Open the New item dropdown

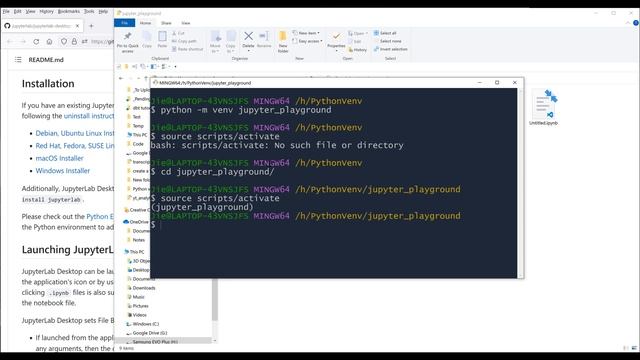pos(306,33)
